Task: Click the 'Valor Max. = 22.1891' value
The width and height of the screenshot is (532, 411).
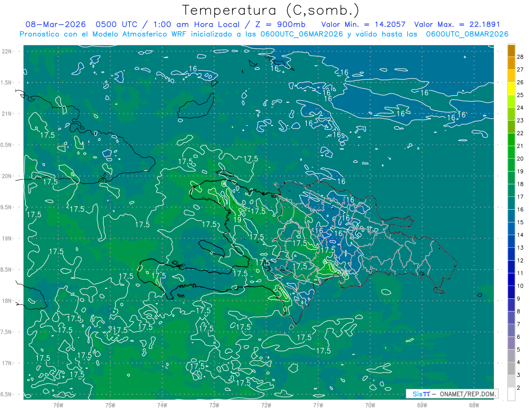Action: pos(457,25)
